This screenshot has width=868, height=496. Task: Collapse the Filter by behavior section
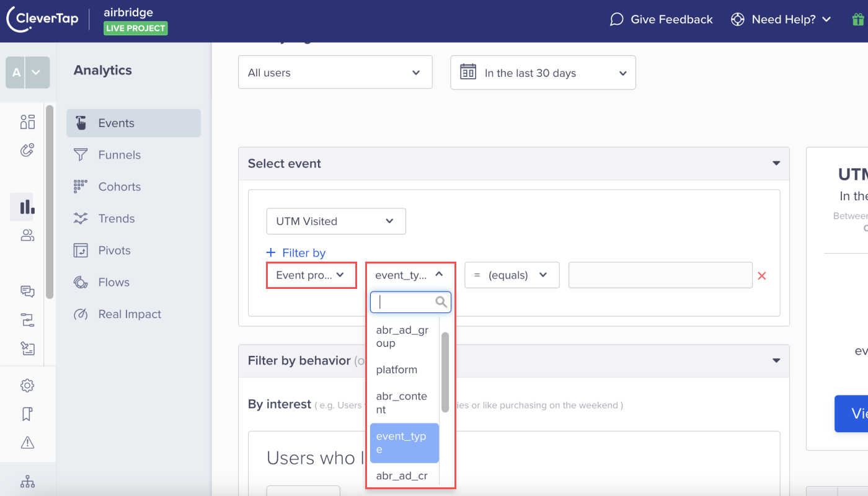click(776, 361)
